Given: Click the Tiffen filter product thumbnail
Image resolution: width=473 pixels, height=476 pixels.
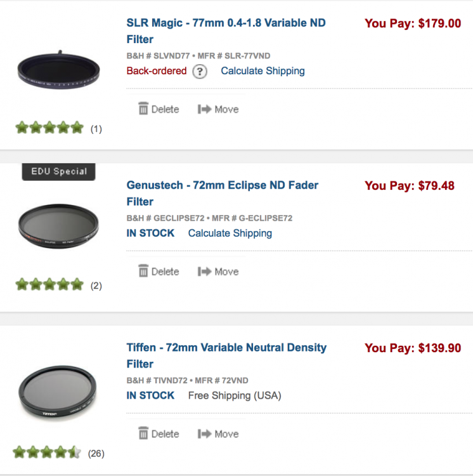Looking at the screenshot, I should 58,392.
